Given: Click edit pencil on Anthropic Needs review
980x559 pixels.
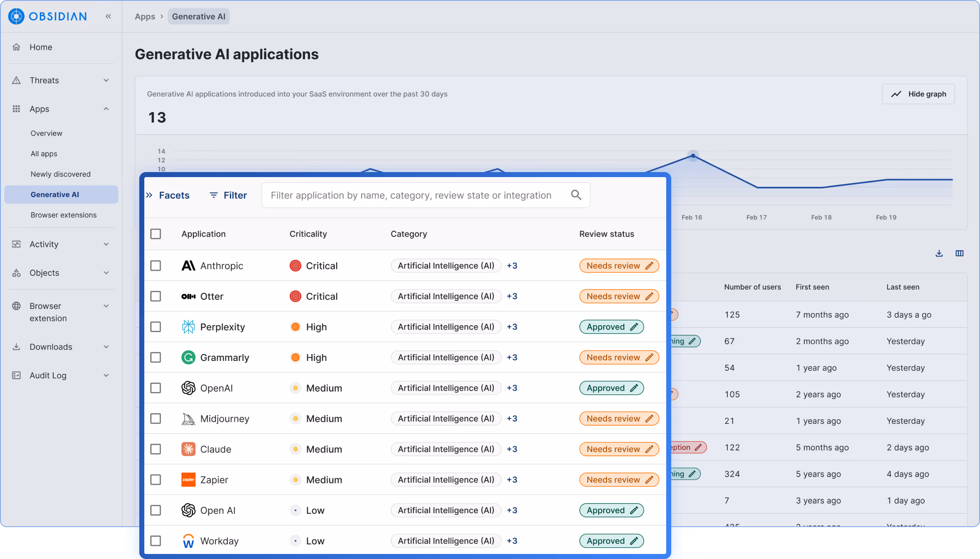Looking at the screenshot, I should (x=649, y=266).
